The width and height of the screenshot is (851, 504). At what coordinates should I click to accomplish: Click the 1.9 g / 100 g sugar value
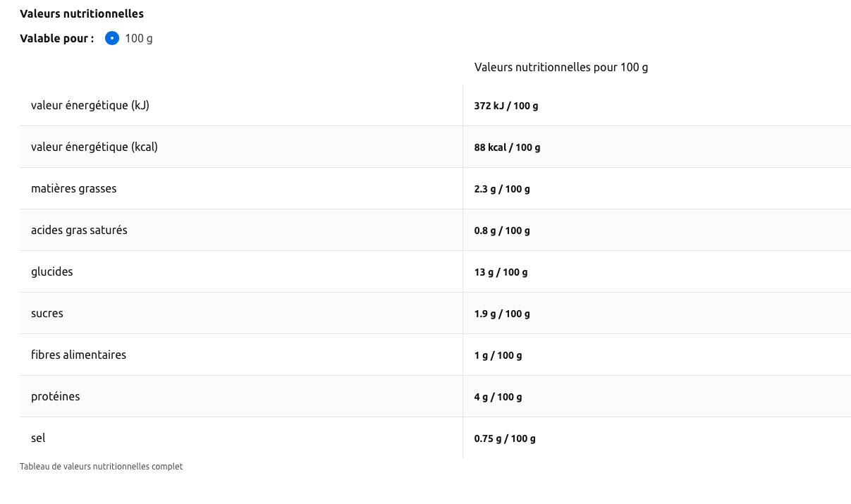pos(502,314)
